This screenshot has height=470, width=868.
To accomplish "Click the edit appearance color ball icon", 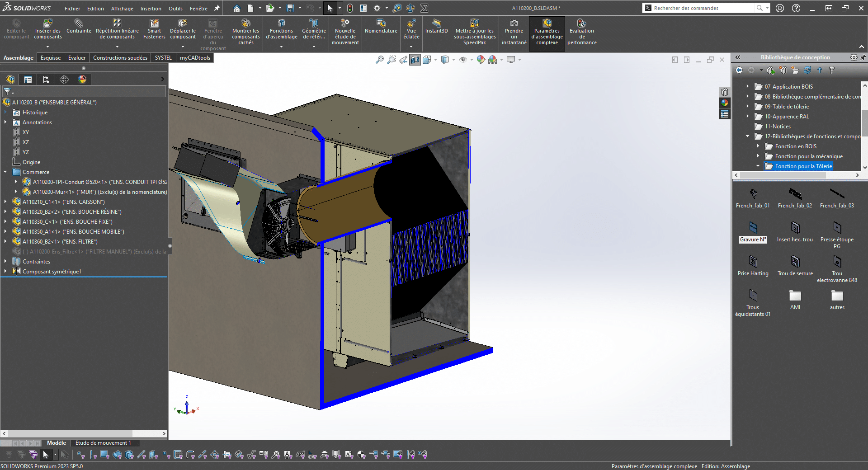I will [x=481, y=60].
